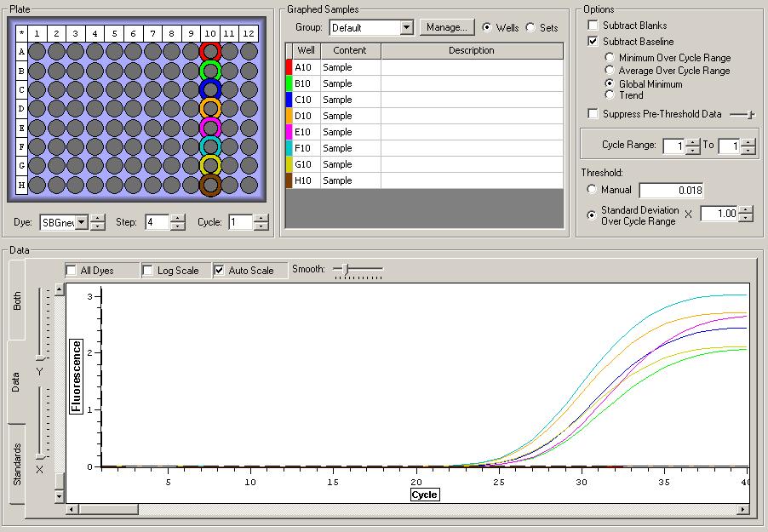The image size is (768, 532).
Task: Click green color swatch for B10
Action: [x=289, y=83]
